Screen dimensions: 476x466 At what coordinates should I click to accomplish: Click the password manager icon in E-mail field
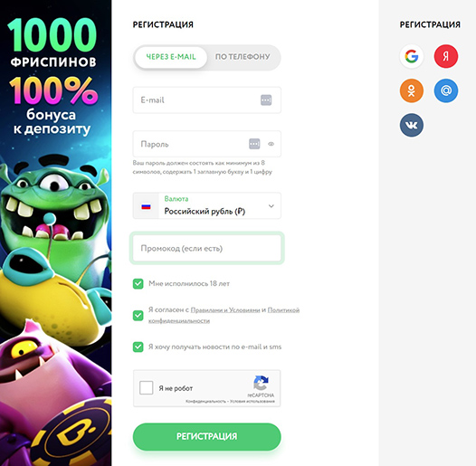[266, 100]
